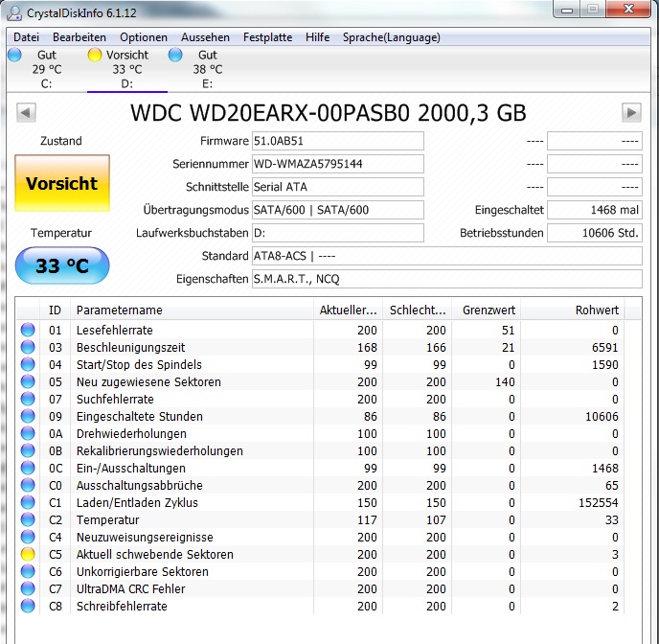
Task: Select the Beschleunigungszeit raw value 6591
Action: pyautogui.click(x=604, y=348)
